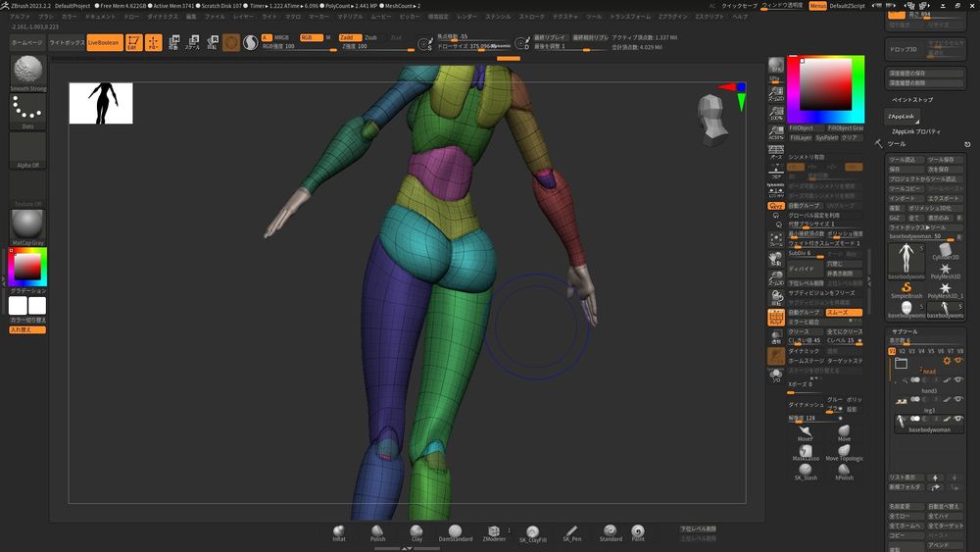The height and width of the screenshot is (552, 980).
Task: Choose the hPolish brush icon
Action: 844,472
